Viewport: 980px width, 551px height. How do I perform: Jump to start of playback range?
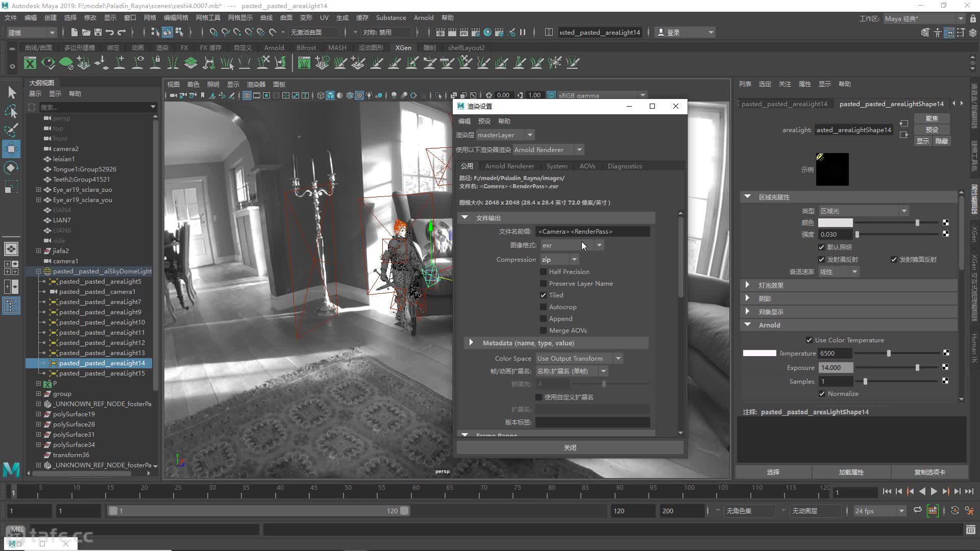pyautogui.click(x=887, y=492)
